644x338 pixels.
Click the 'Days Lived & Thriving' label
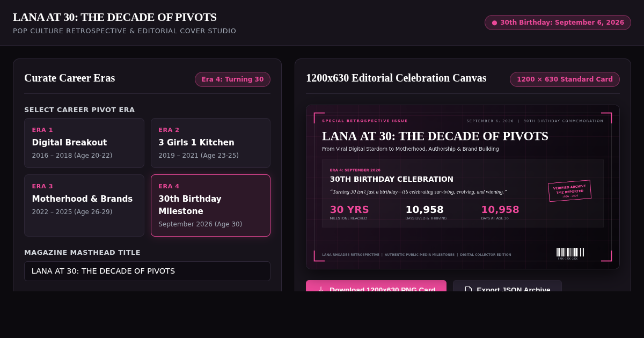pyautogui.click(x=426, y=218)
